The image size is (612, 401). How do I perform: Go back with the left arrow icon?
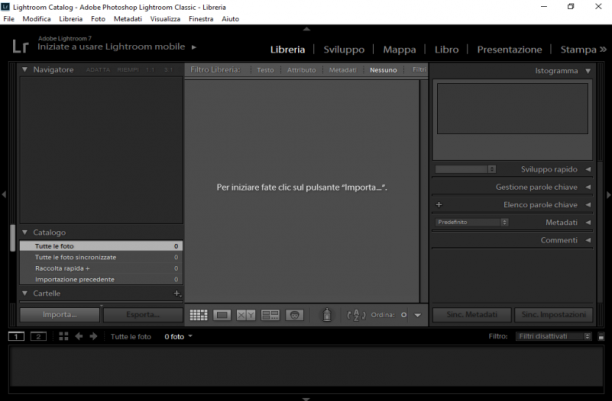coord(79,336)
